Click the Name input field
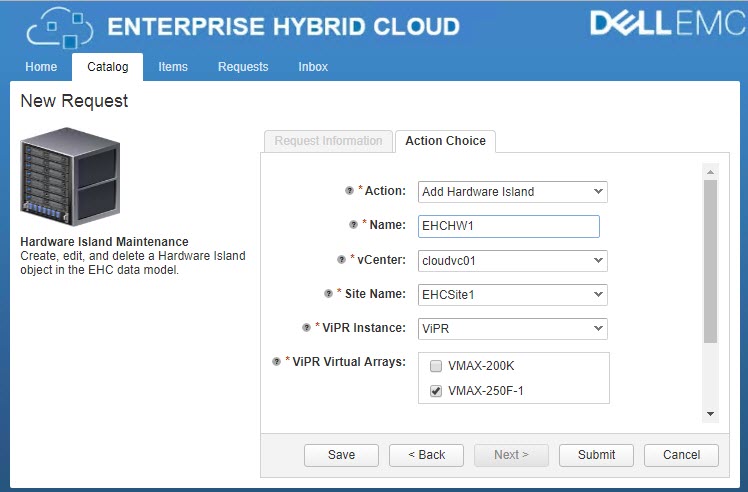The image size is (748, 492). pyautogui.click(x=507, y=226)
